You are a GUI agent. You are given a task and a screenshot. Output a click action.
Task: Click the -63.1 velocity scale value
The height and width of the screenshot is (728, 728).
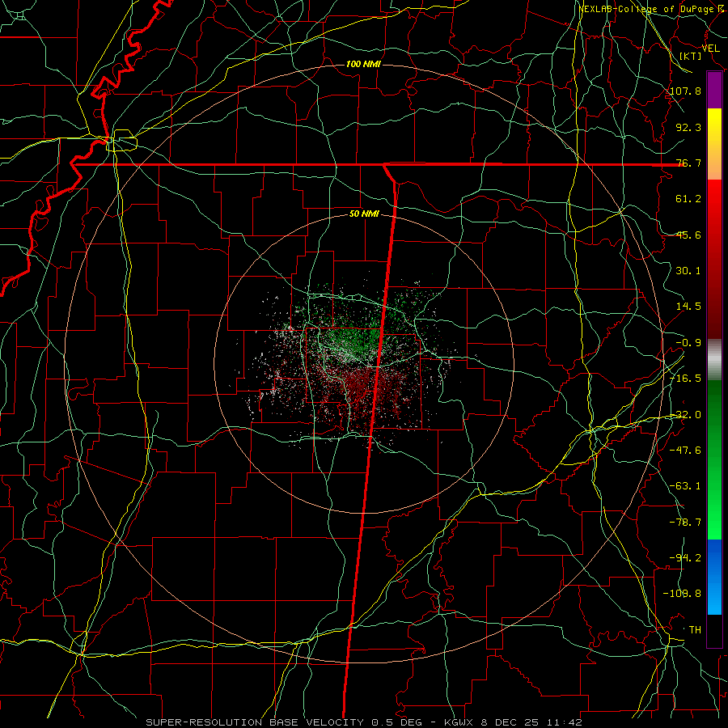686,486
